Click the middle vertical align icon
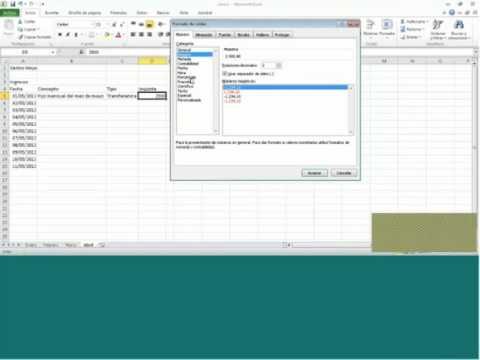Image resolution: width=480 pixels, height=360 pixels. click(141, 24)
